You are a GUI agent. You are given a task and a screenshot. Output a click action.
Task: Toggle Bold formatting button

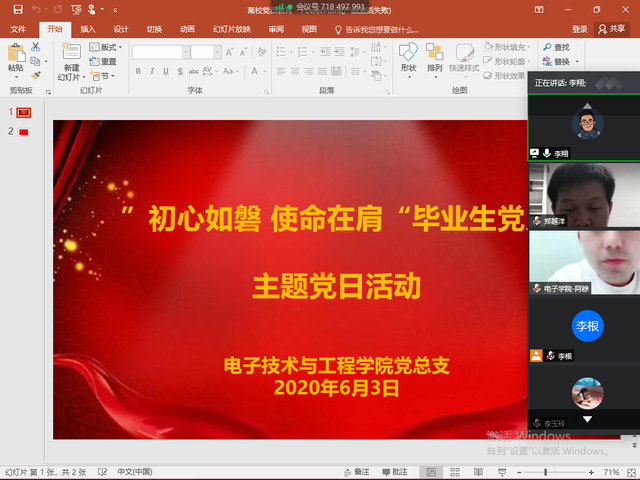[x=138, y=71]
